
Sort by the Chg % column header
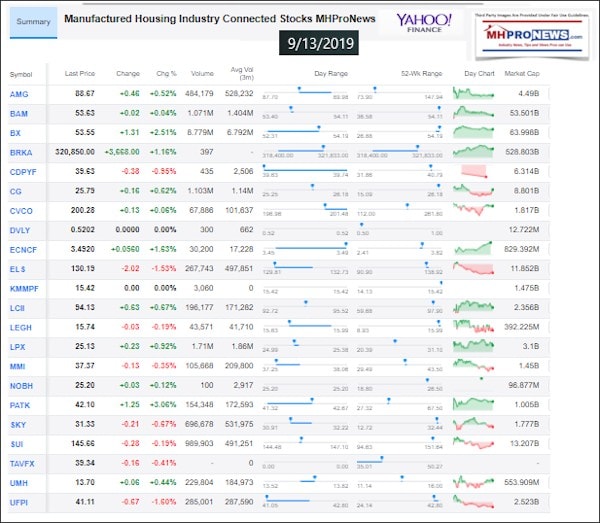pyautogui.click(x=166, y=73)
